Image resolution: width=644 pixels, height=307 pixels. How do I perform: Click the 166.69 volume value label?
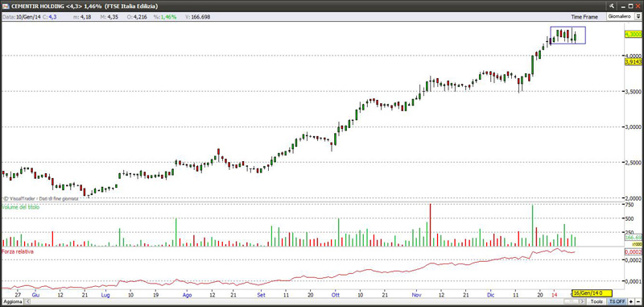(x=634, y=238)
